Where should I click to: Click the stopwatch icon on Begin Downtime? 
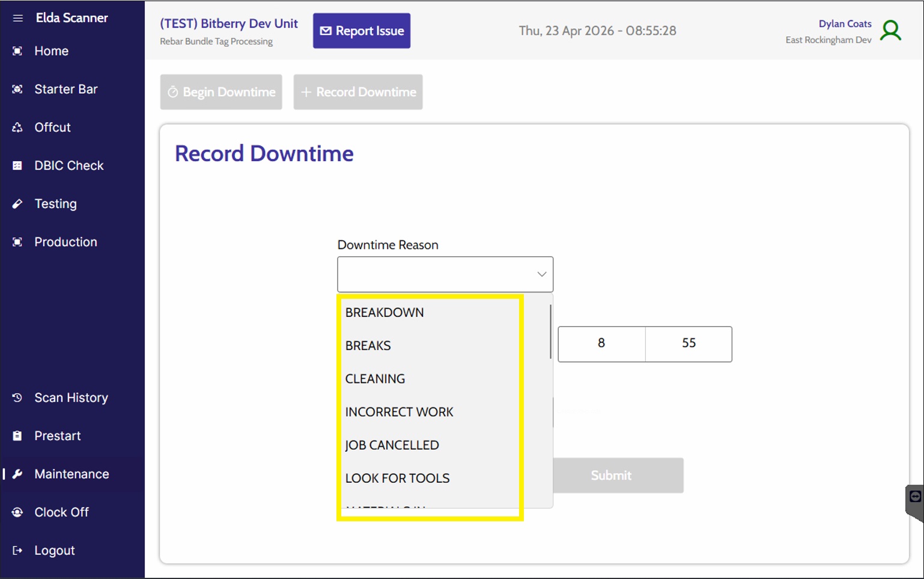point(173,92)
